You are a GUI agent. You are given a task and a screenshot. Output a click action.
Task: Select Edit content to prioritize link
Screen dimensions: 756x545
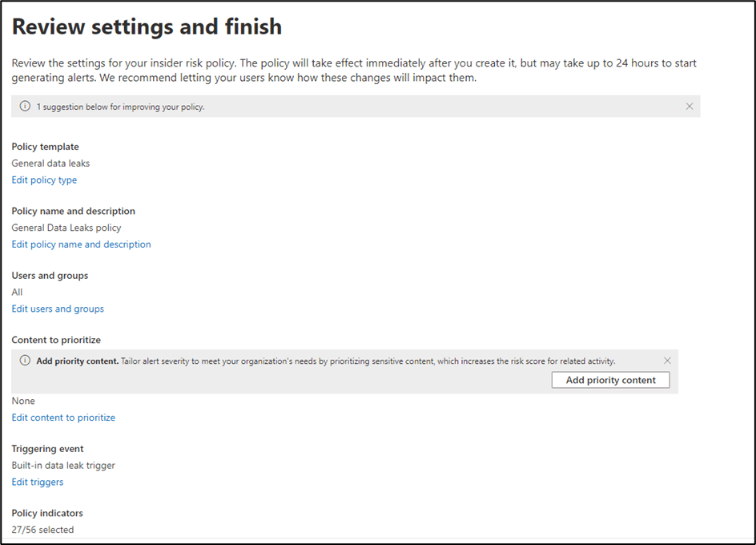(63, 418)
